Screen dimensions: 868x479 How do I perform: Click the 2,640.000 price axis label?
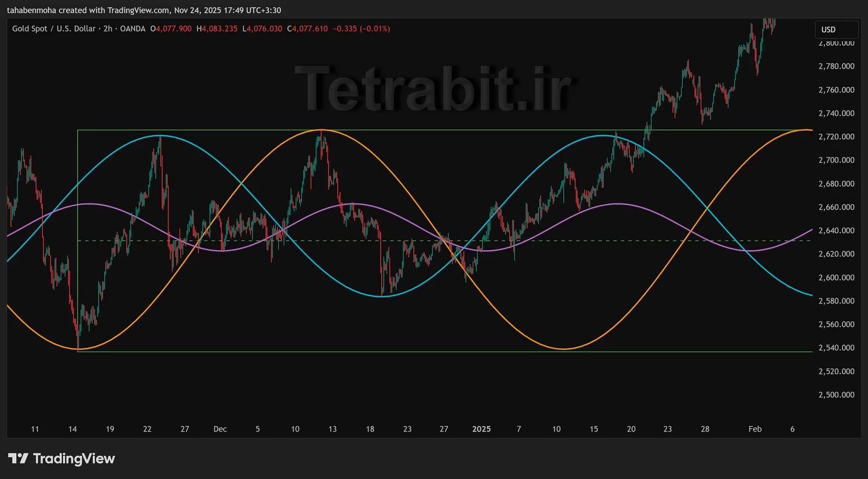[x=836, y=231]
